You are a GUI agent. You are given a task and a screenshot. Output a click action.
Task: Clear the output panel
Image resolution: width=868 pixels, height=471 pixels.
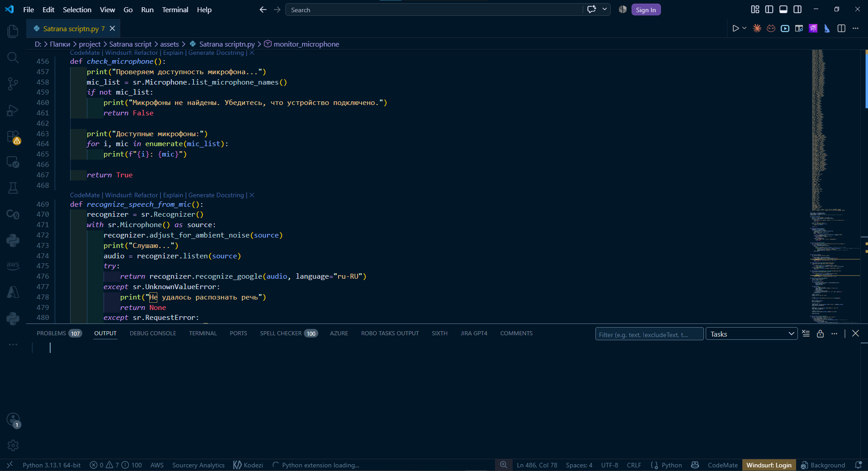806,334
